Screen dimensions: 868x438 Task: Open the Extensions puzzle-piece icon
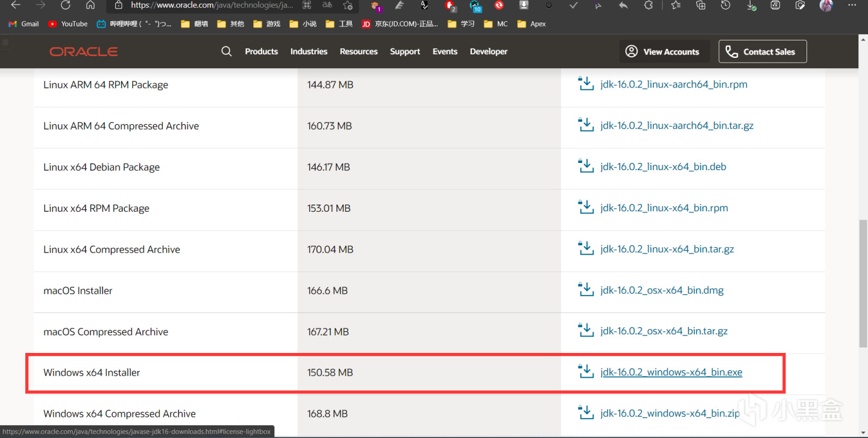(649, 5)
